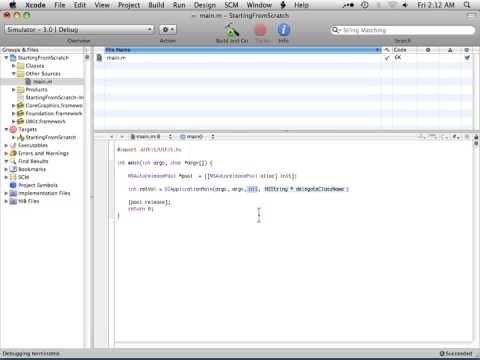Go back in editor history arrow
The height and width of the screenshot is (360, 480).
112,137
